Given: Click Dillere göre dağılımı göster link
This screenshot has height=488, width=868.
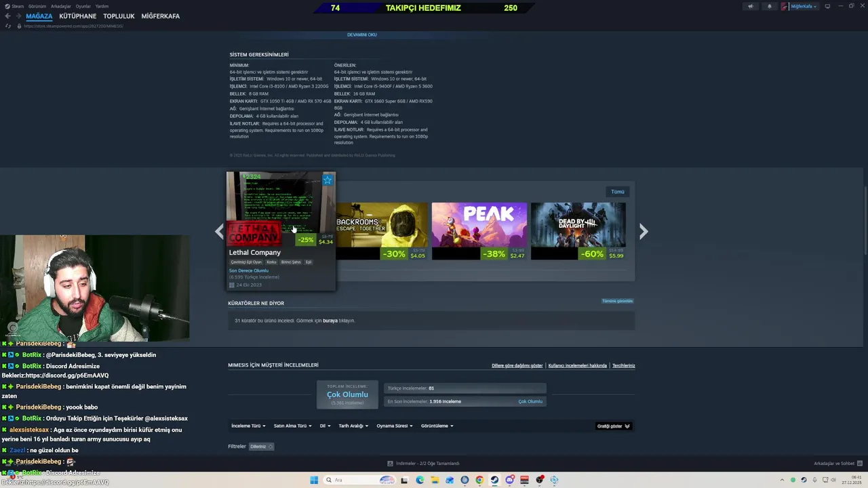Looking at the screenshot, I should point(517,365).
